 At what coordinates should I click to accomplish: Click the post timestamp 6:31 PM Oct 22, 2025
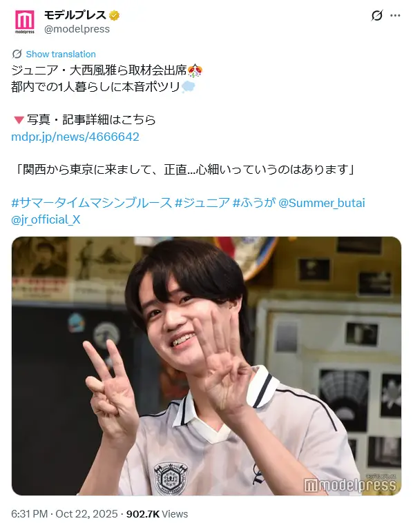[64, 513]
